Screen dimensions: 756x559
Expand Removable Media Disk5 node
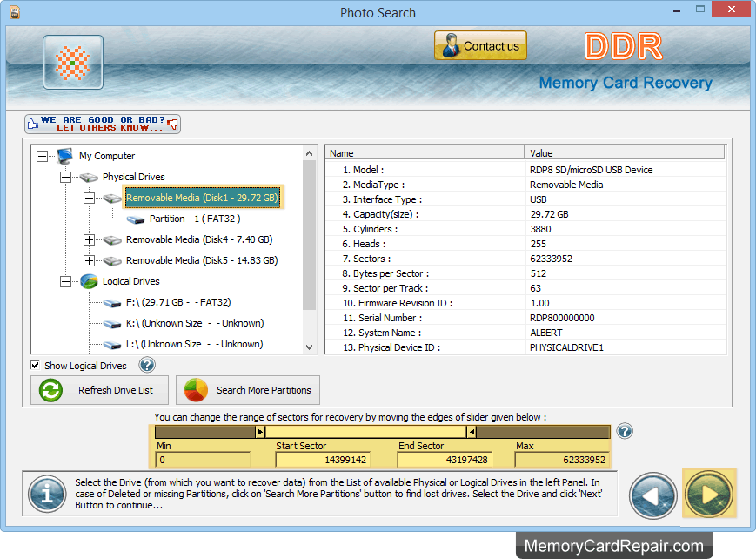(x=89, y=261)
